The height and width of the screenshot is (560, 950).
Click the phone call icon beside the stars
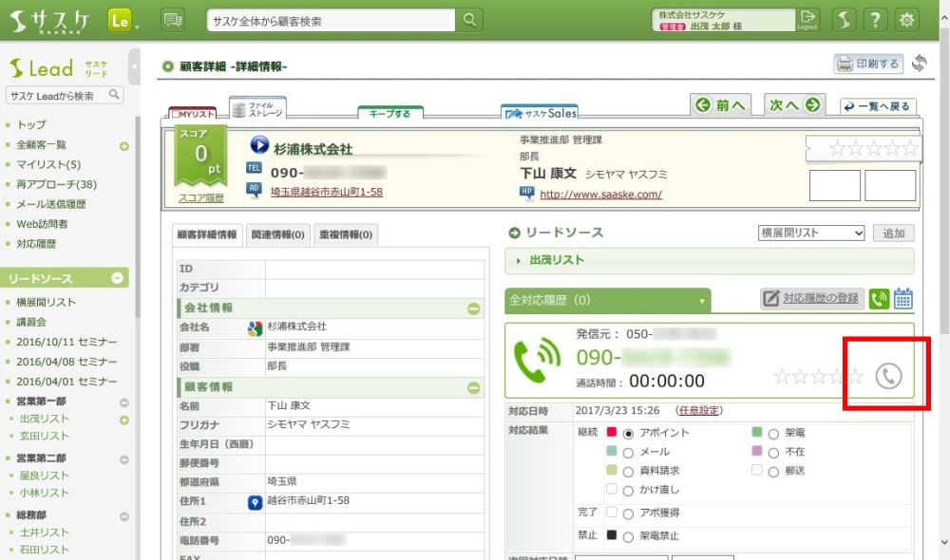[887, 377]
